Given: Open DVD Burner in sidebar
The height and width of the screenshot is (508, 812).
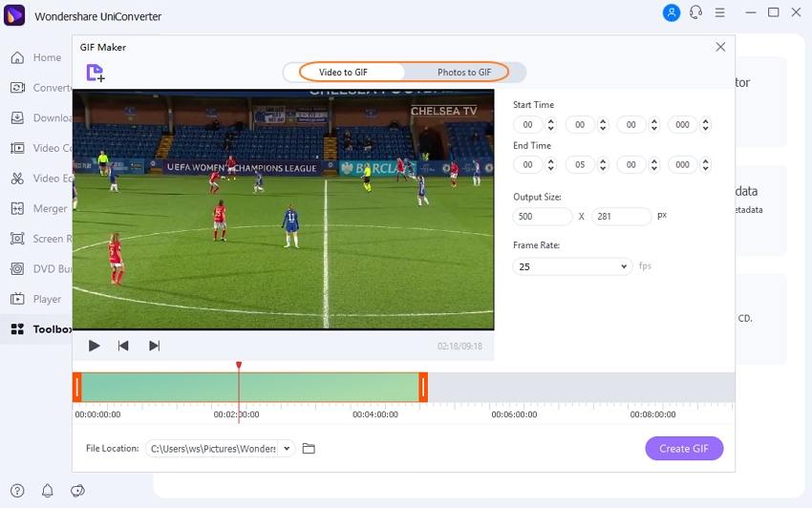Looking at the screenshot, I should coord(40,268).
